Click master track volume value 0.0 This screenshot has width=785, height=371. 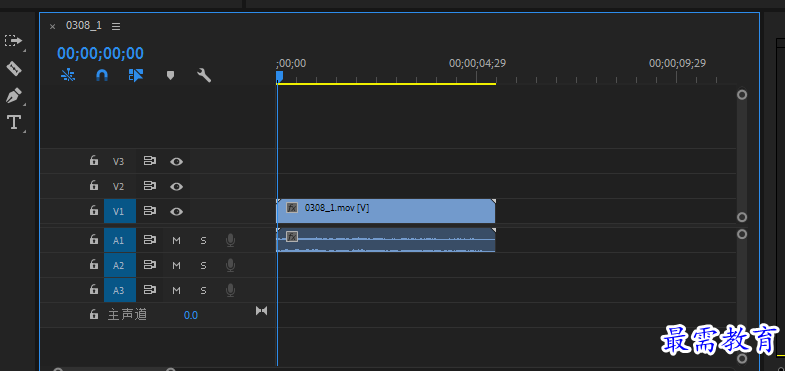point(191,315)
